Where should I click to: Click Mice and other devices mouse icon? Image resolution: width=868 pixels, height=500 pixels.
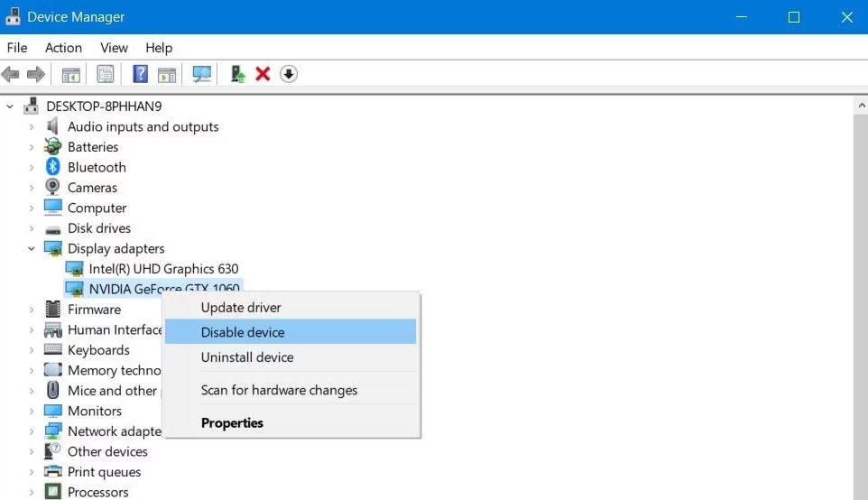[x=52, y=390]
